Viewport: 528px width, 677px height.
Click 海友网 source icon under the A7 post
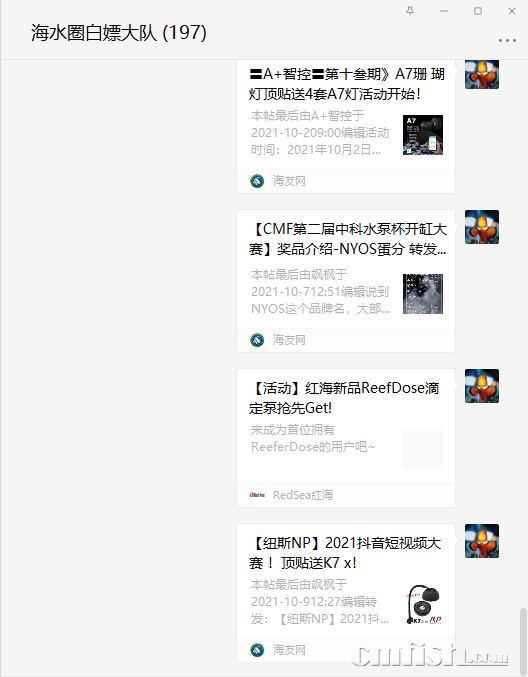coord(257,181)
